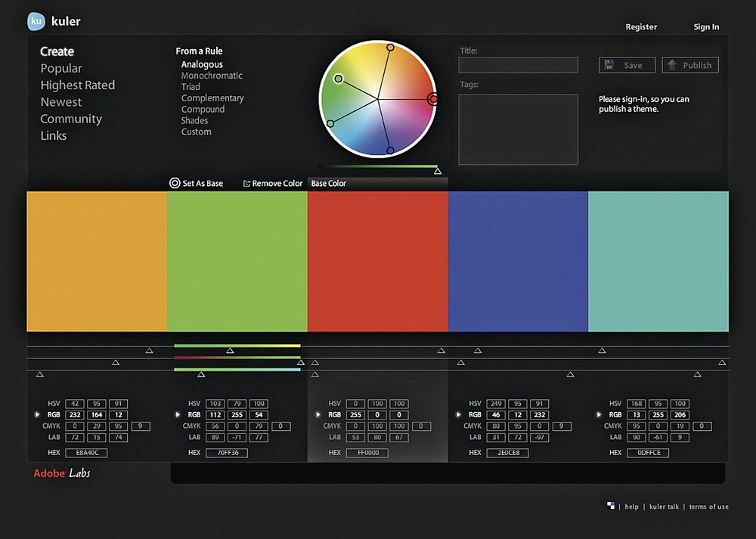Select the Monochromatic color rule
The image size is (756, 539).
(x=212, y=76)
